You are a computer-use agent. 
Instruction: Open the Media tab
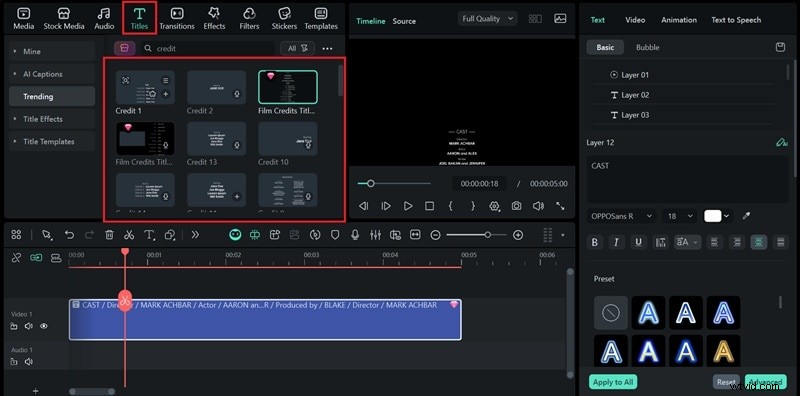click(x=23, y=18)
